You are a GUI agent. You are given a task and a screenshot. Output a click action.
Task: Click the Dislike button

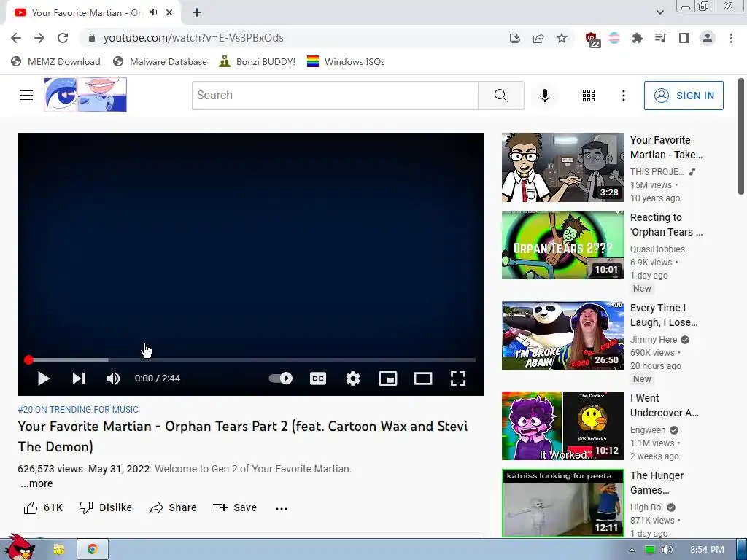coord(105,507)
